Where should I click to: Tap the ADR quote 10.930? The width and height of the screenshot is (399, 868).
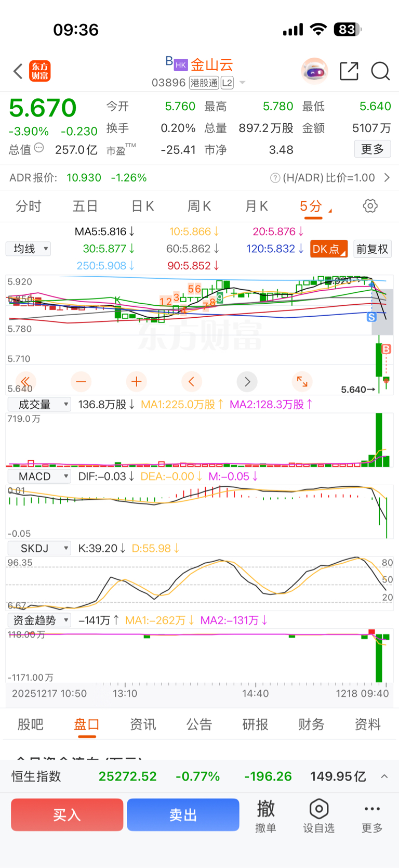point(84,178)
